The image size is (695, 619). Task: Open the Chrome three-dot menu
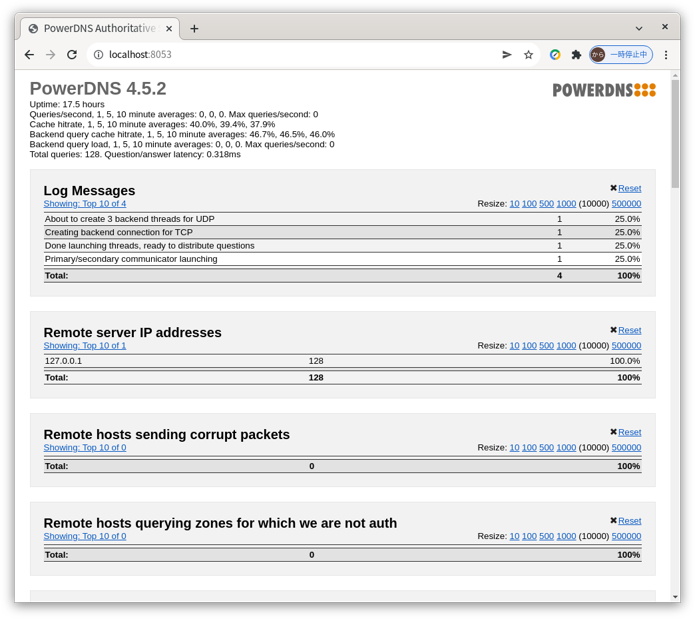[666, 55]
